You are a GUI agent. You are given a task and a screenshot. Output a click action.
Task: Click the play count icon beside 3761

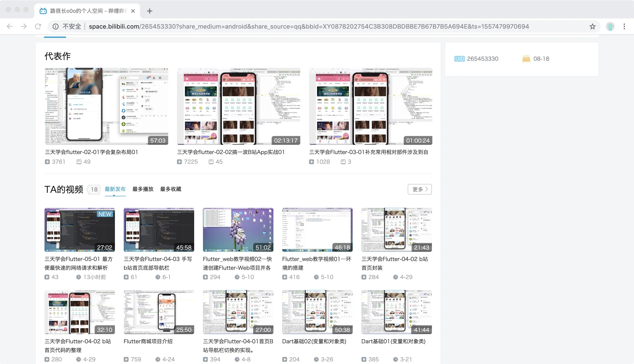47,162
